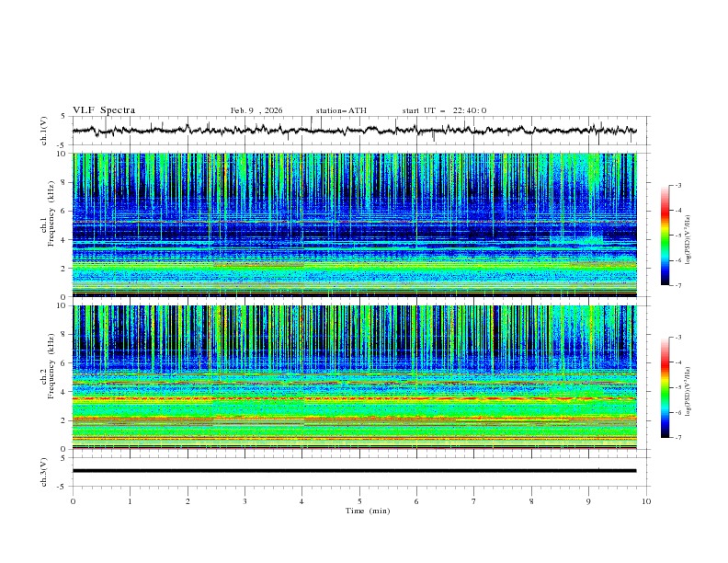Click time axis tick label "1"
This screenshot has height=563, width=728.
pyautogui.click(x=130, y=501)
